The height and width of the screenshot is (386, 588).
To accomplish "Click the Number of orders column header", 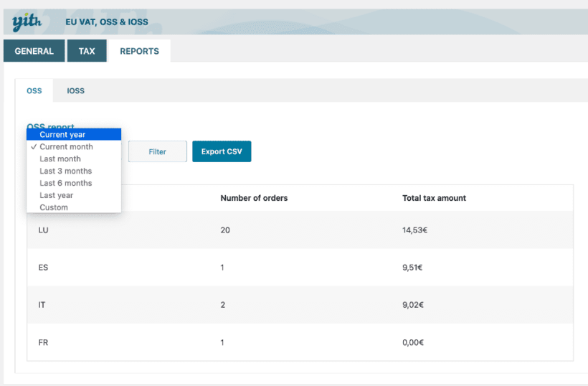I will 254,198.
